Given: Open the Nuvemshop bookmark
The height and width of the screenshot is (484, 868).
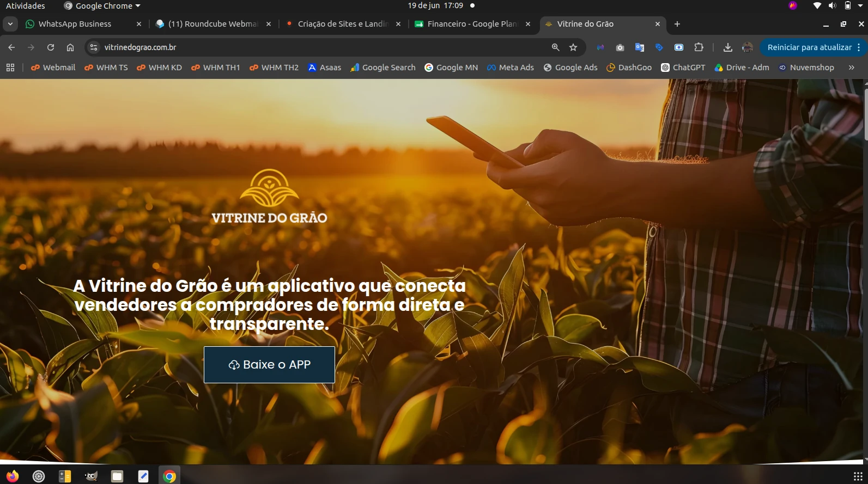Looking at the screenshot, I should click(x=806, y=68).
